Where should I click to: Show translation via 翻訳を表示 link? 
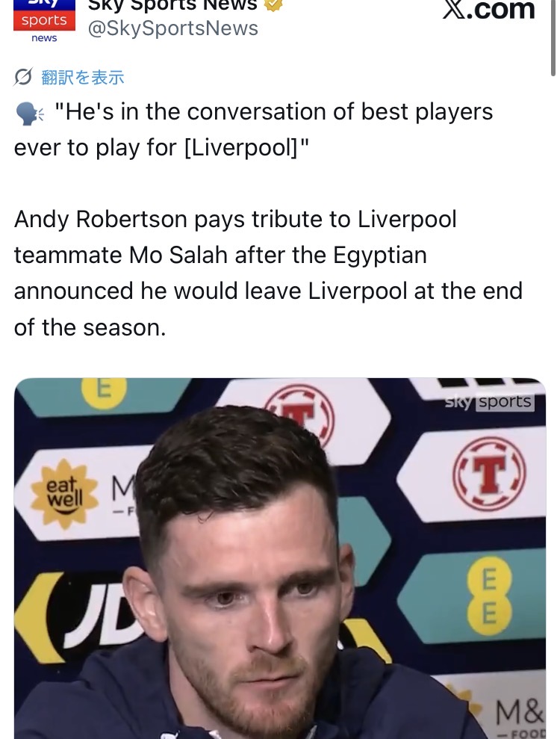click(83, 77)
